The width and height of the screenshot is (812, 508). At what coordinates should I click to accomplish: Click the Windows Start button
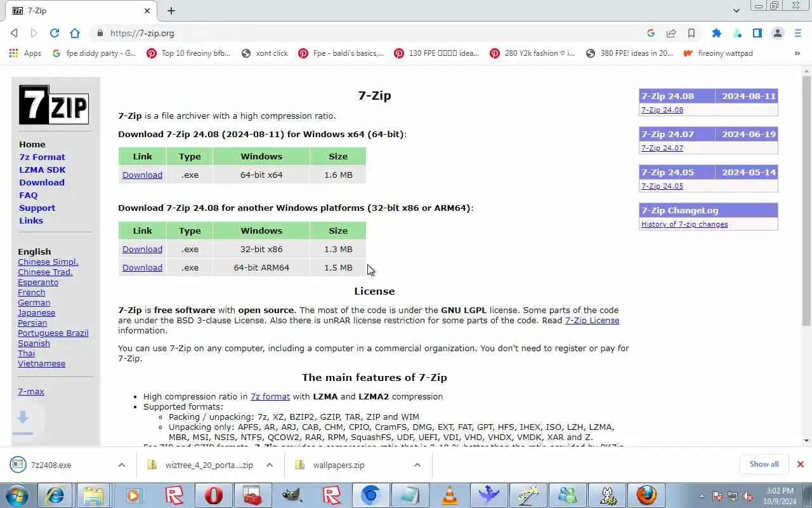[x=17, y=495]
